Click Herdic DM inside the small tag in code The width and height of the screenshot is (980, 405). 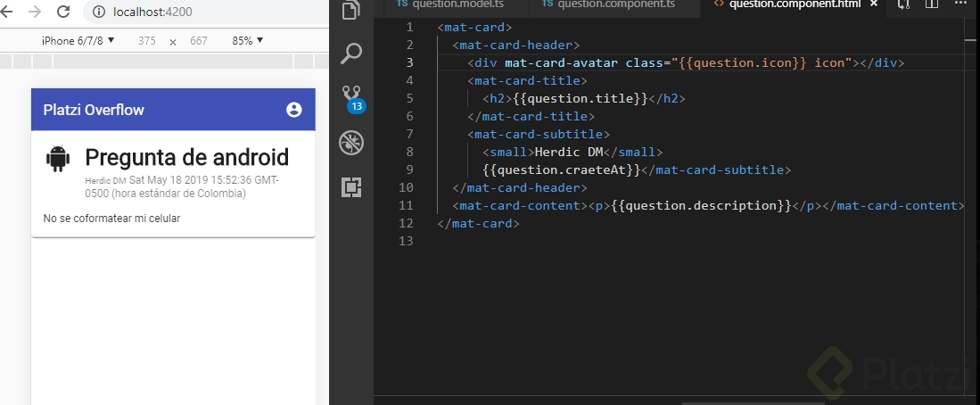click(569, 152)
